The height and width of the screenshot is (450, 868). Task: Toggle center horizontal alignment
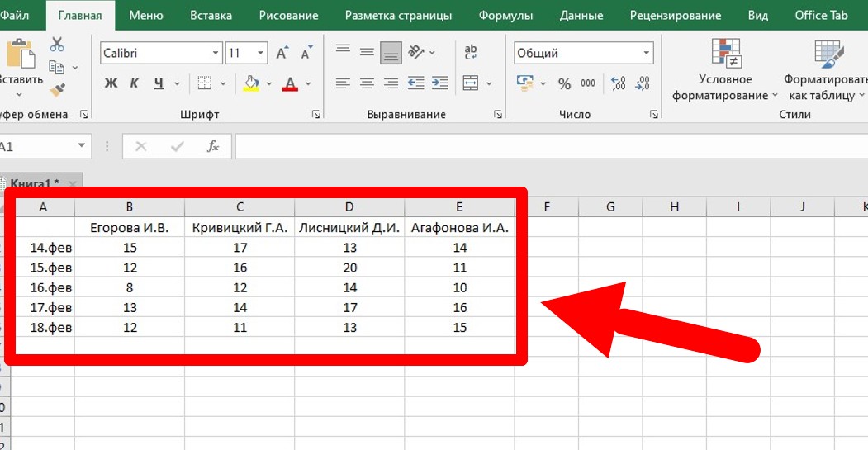pyautogui.click(x=367, y=83)
